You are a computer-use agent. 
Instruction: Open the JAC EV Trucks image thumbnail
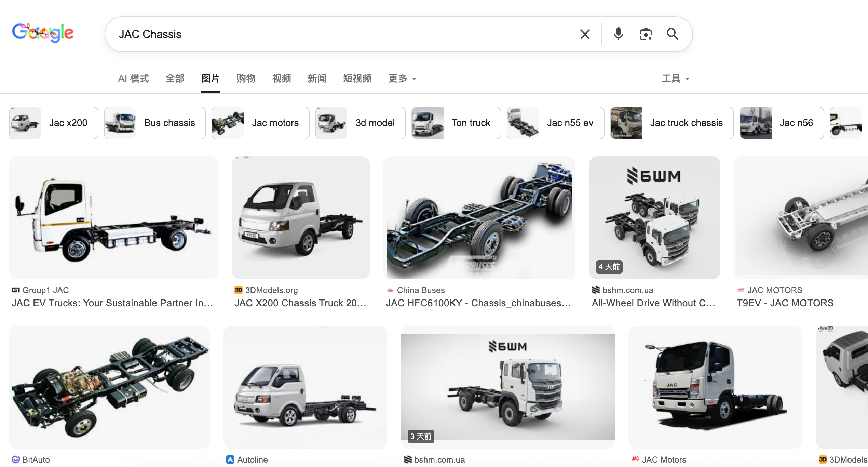click(113, 218)
